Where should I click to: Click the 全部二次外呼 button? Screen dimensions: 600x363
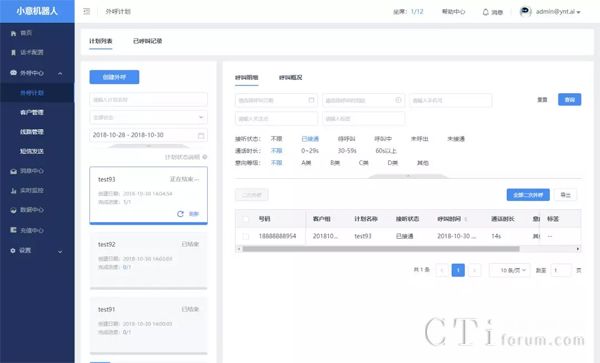pyautogui.click(x=528, y=195)
